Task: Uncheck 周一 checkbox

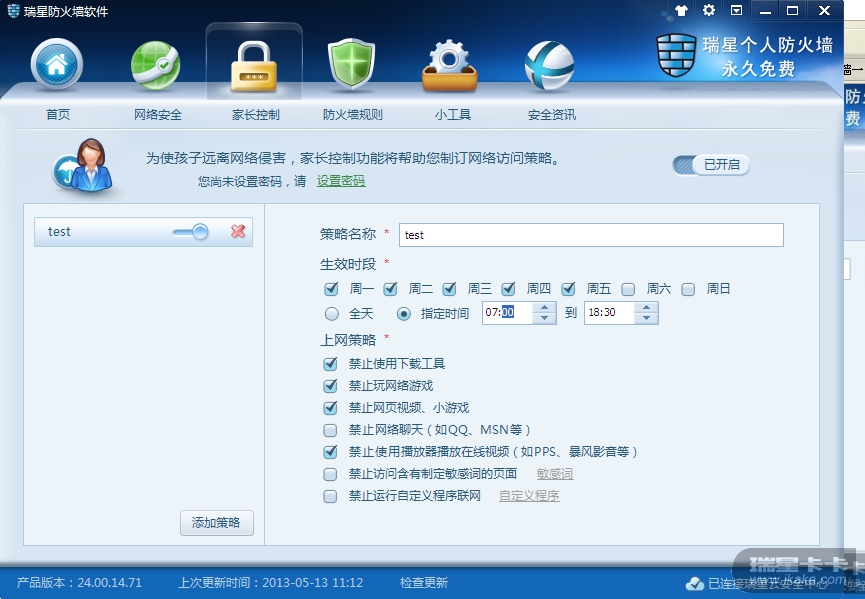Action: pyautogui.click(x=331, y=288)
